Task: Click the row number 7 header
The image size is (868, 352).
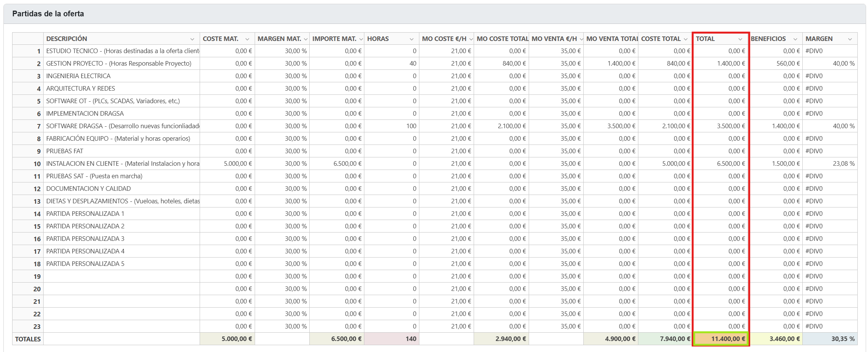Action: coord(28,126)
